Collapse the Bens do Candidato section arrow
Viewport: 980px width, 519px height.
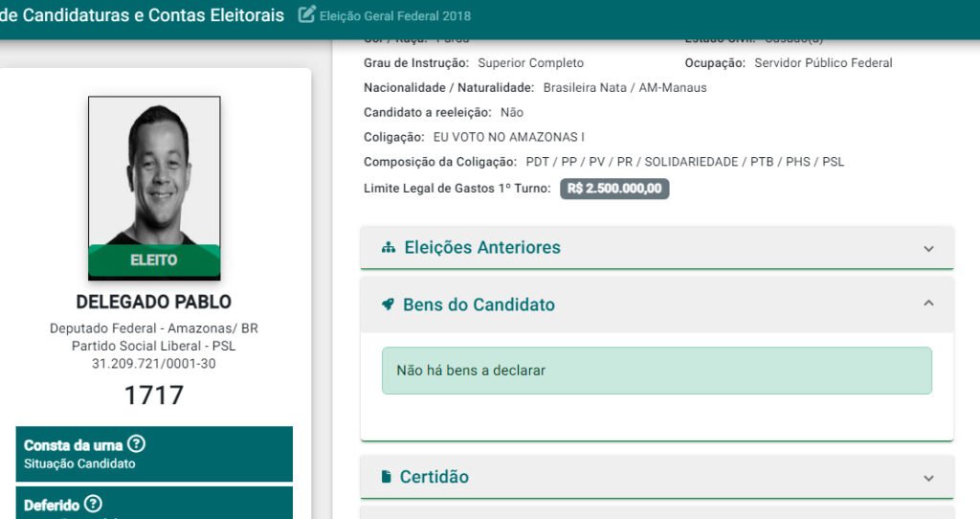coord(927,304)
